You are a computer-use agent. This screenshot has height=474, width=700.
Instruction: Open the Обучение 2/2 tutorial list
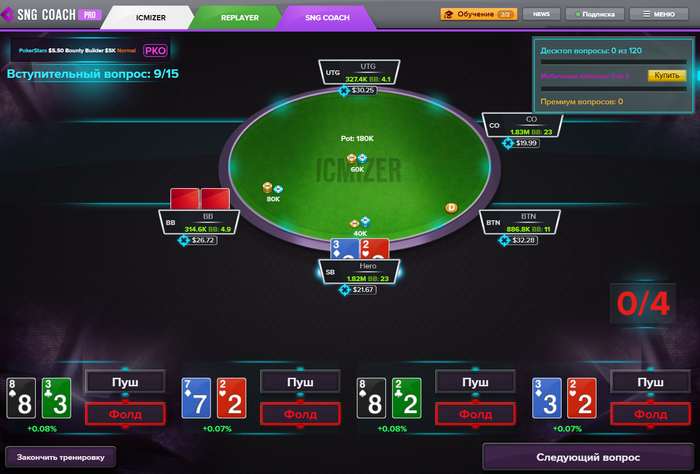tap(479, 14)
